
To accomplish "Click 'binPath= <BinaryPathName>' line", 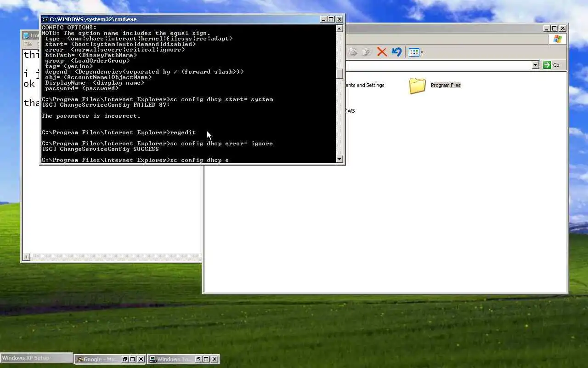I will (x=91, y=55).
